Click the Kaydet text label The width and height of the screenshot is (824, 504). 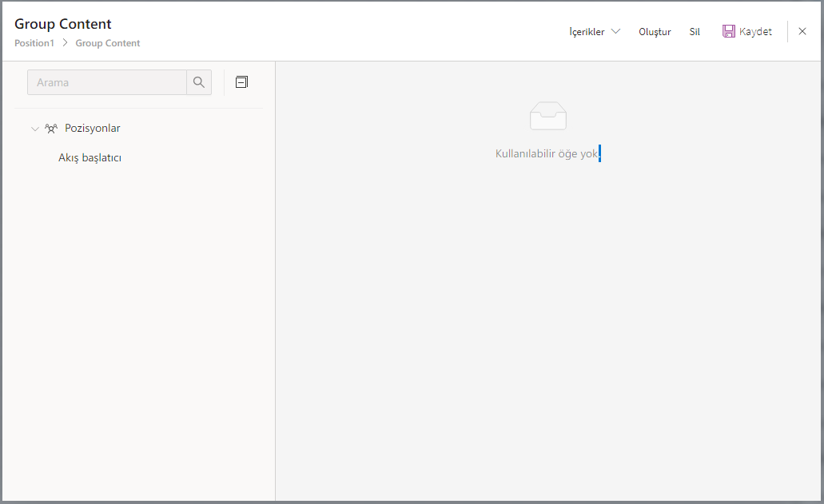click(x=755, y=32)
